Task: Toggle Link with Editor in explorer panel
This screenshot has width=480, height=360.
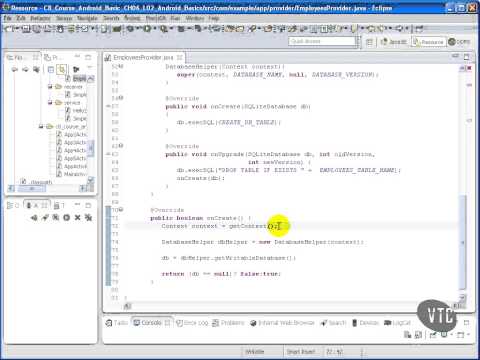Action: [62, 69]
